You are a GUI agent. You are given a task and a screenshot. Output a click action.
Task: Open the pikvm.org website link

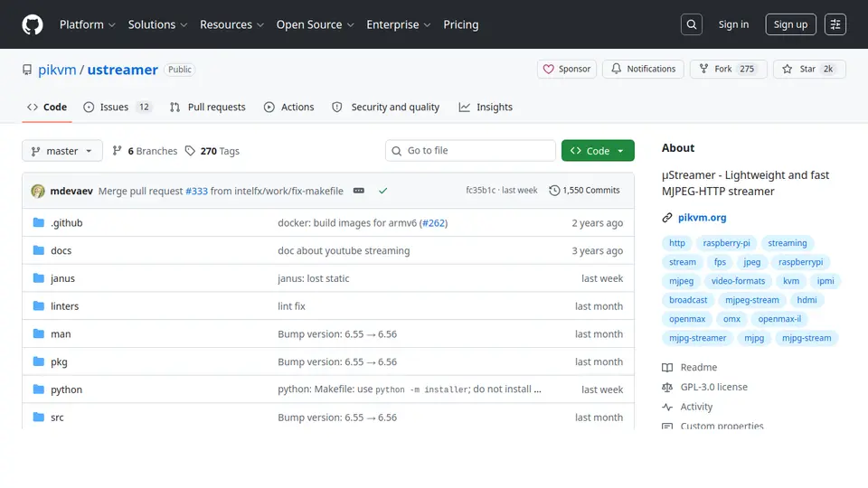[702, 218]
